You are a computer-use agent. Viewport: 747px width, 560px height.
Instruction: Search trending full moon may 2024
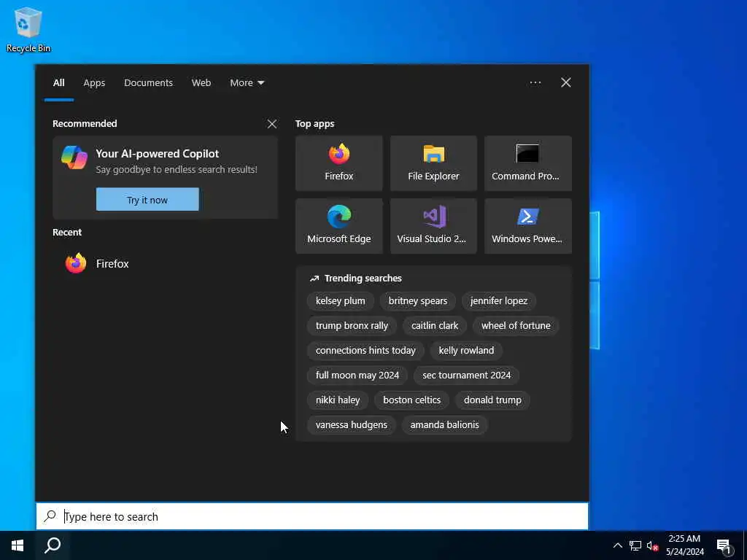pos(357,376)
